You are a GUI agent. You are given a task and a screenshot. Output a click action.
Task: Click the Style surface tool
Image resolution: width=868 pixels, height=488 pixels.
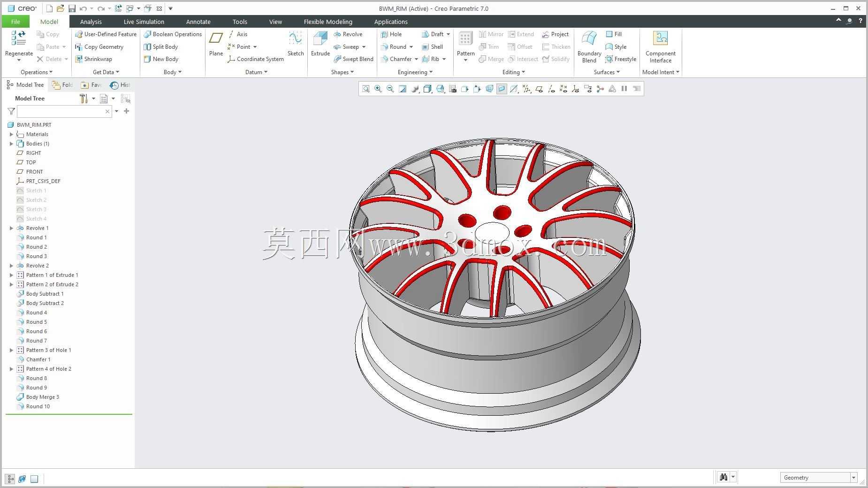pyautogui.click(x=616, y=47)
